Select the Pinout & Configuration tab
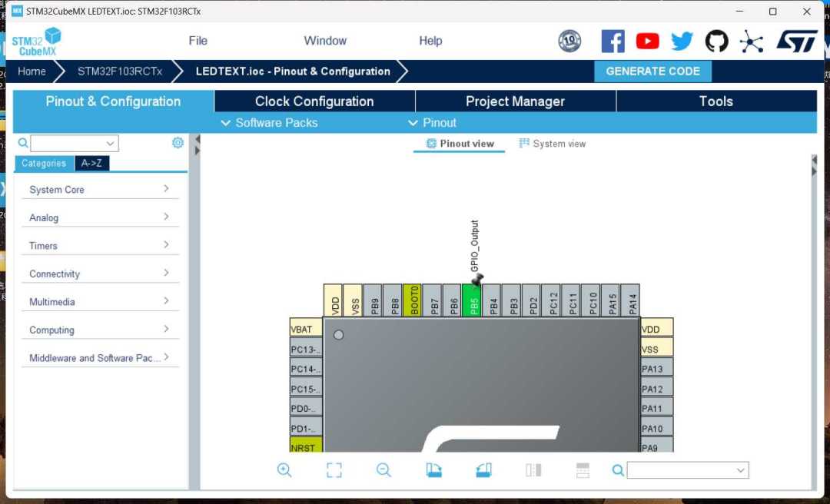The image size is (830, 504). click(113, 101)
